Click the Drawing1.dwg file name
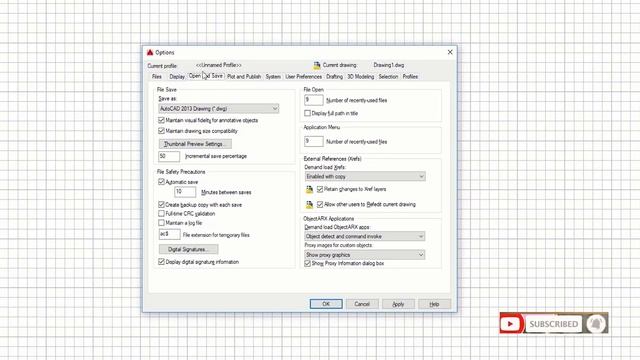640x360 pixels. 389,65
